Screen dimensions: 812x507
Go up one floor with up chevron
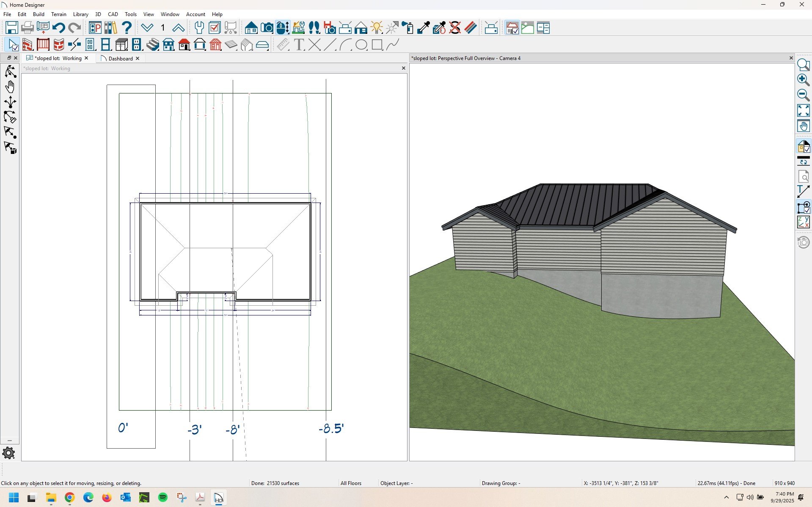coord(178,28)
